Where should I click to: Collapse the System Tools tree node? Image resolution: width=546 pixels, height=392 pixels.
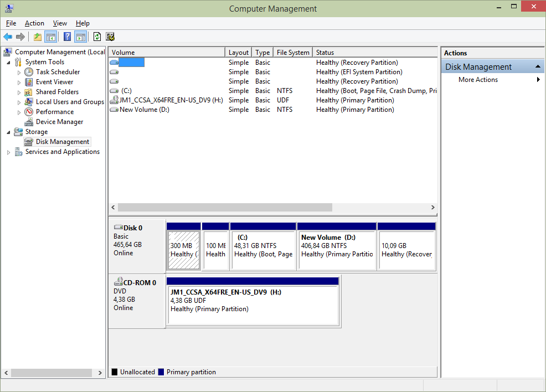click(x=8, y=63)
